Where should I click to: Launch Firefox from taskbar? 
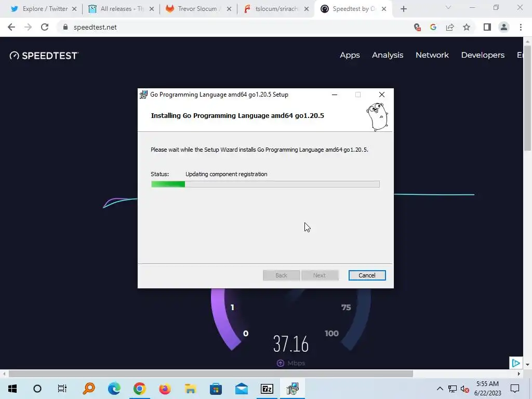pos(165,389)
